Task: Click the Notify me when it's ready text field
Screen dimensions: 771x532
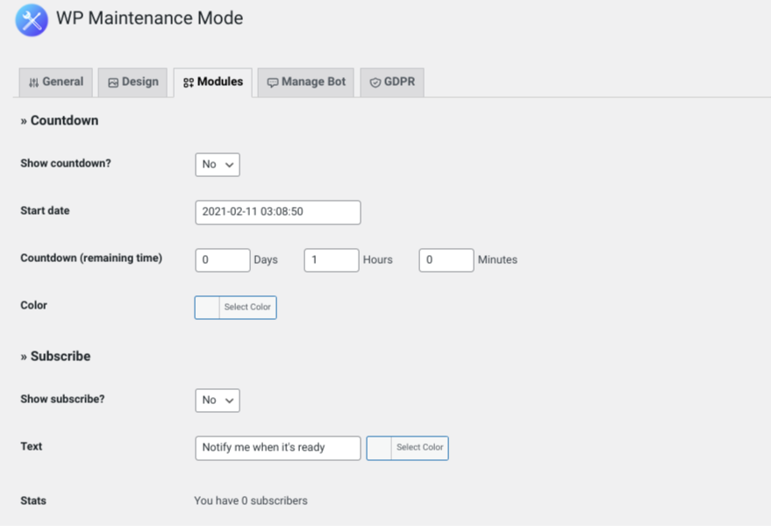Action: click(277, 448)
